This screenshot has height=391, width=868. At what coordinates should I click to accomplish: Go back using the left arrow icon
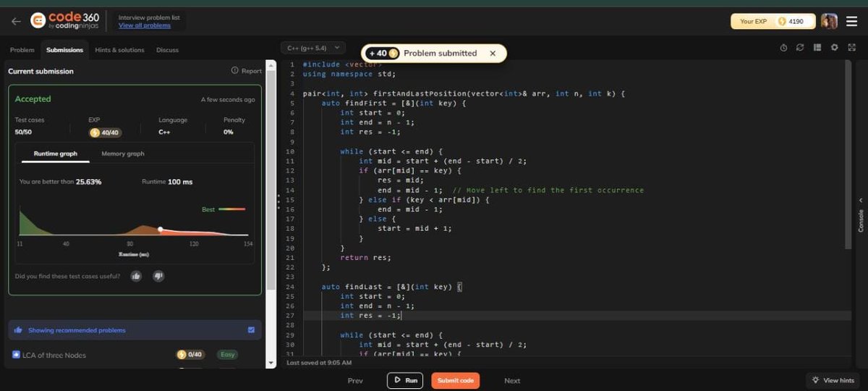click(16, 22)
